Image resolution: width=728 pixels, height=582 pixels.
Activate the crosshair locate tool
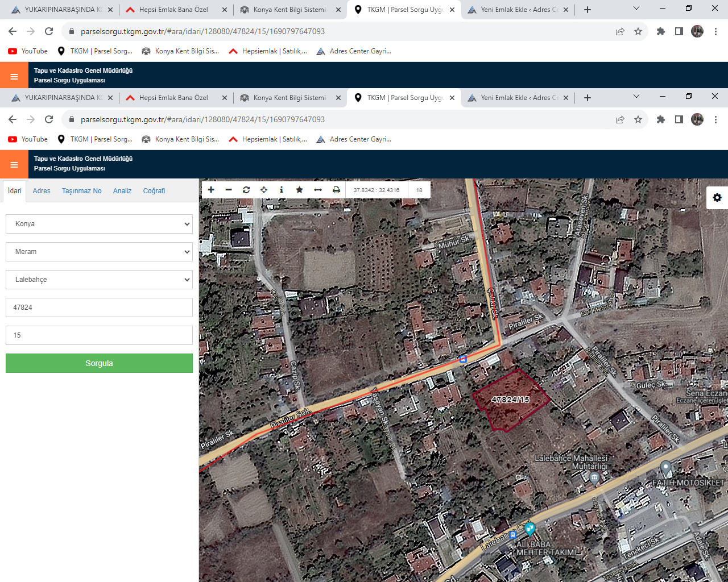click(264, 190)
